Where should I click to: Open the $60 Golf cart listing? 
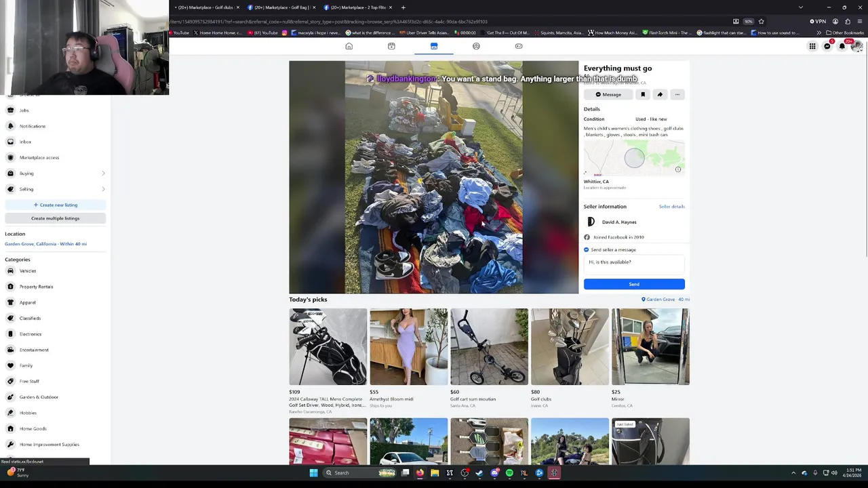tap(489, 359)
